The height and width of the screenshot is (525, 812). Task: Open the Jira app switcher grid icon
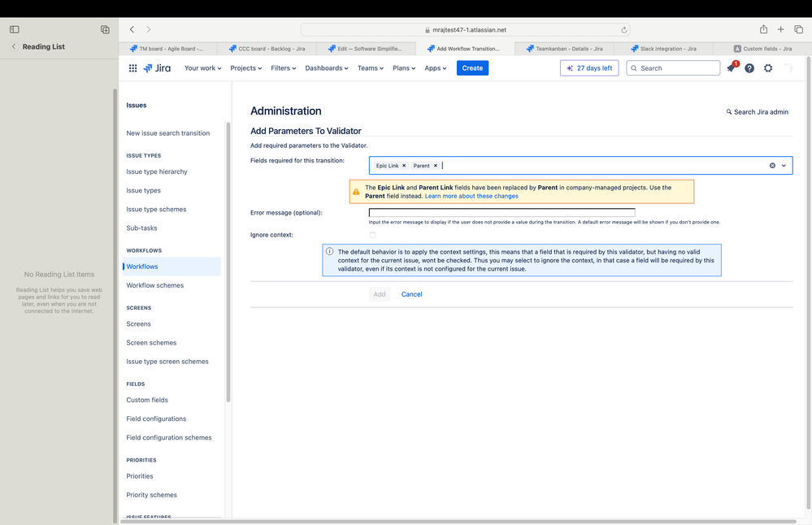pos(132,67)
